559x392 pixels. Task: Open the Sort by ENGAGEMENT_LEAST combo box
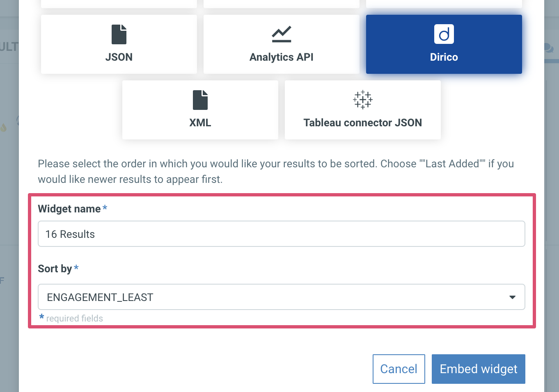pyautogui.click(x=282, y=297)
